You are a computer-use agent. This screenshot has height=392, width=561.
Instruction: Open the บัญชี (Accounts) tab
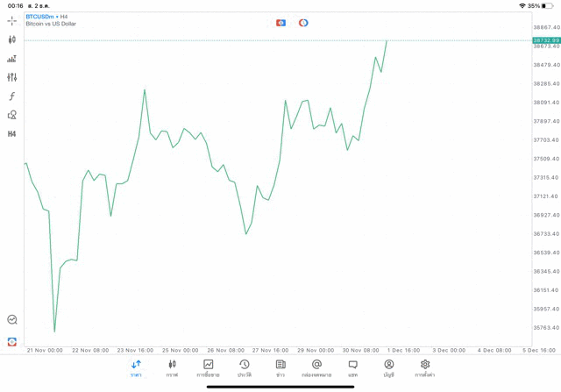coord(388,368)
